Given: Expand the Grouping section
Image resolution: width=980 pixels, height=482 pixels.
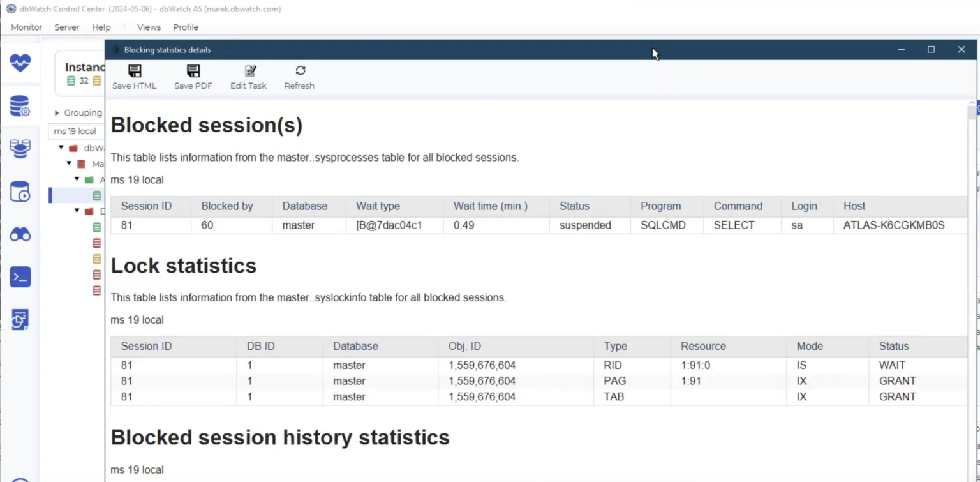Looking at the screenshot, I should tap(57, 112).
